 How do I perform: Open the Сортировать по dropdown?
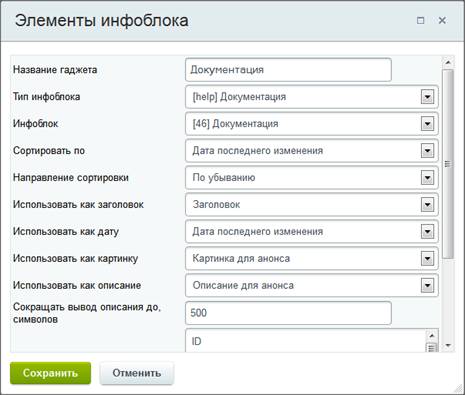click(312, 151)
